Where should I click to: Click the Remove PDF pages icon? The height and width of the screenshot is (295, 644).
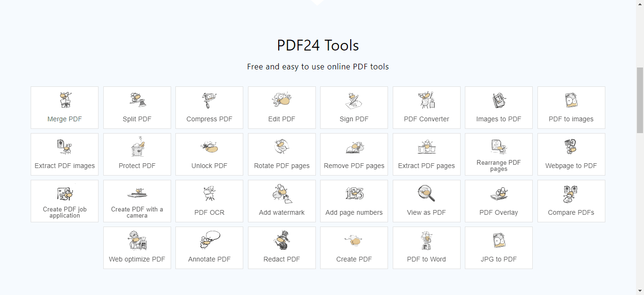tap(354, 147)
